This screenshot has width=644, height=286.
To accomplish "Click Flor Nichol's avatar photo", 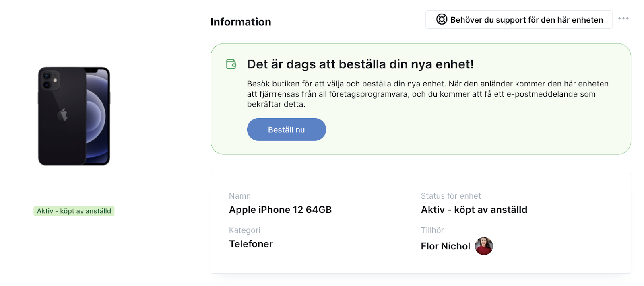I will [484, 246].
